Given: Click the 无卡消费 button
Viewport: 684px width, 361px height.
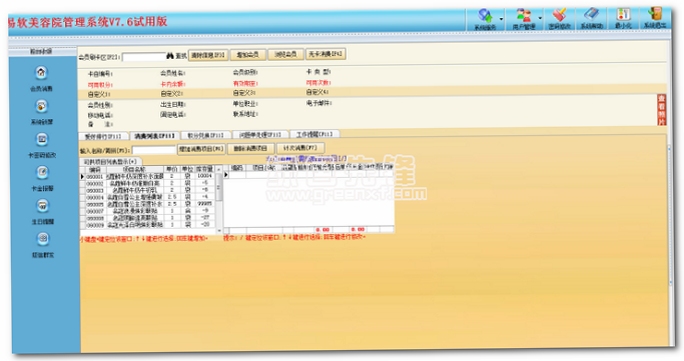Looking at the screenshot, I should (x=326, y=54).
